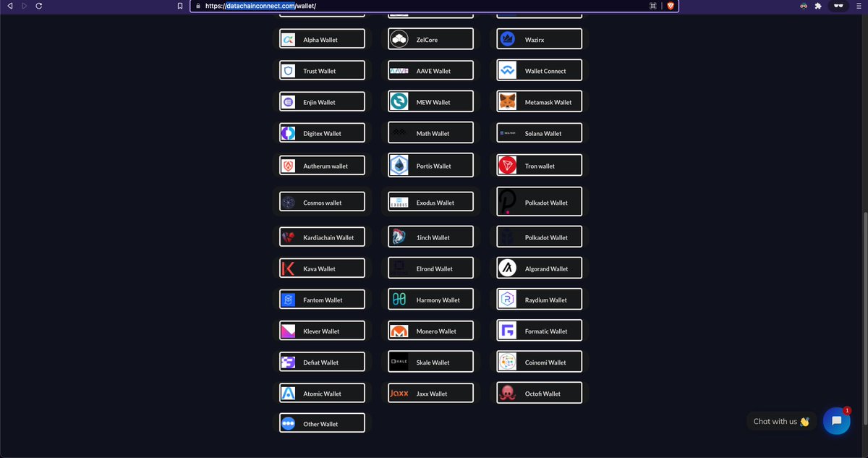Click the Algorand Wallet logo icon
The width and height of the screenshot is (868, 458).
click(x=508, y=268)
